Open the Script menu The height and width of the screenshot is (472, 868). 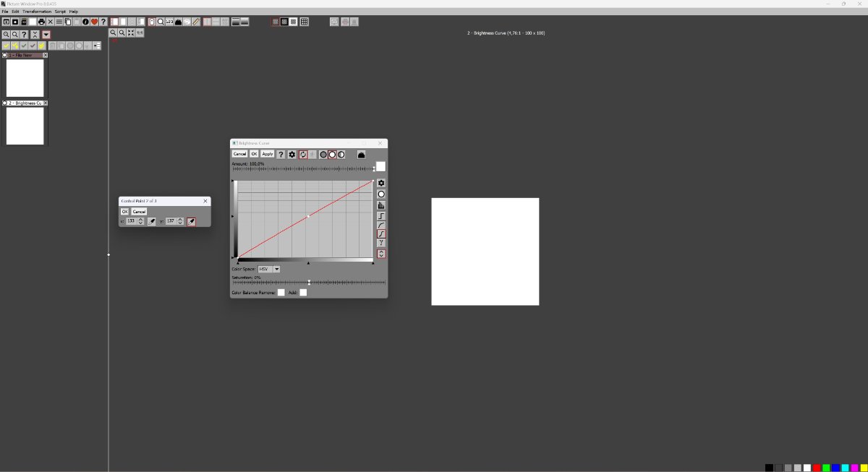60,12
